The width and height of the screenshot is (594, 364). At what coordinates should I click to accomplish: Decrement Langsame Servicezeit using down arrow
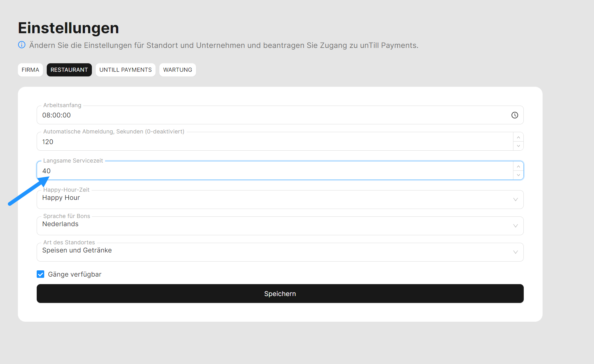(518, 175)
